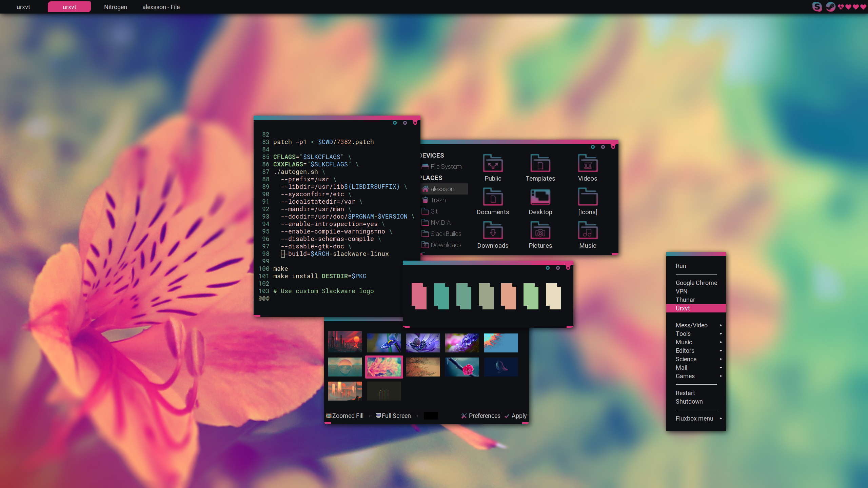Click Shutdown in the Fluxbox menu
This screenshot has height=488, width=868.
(689, 401)
